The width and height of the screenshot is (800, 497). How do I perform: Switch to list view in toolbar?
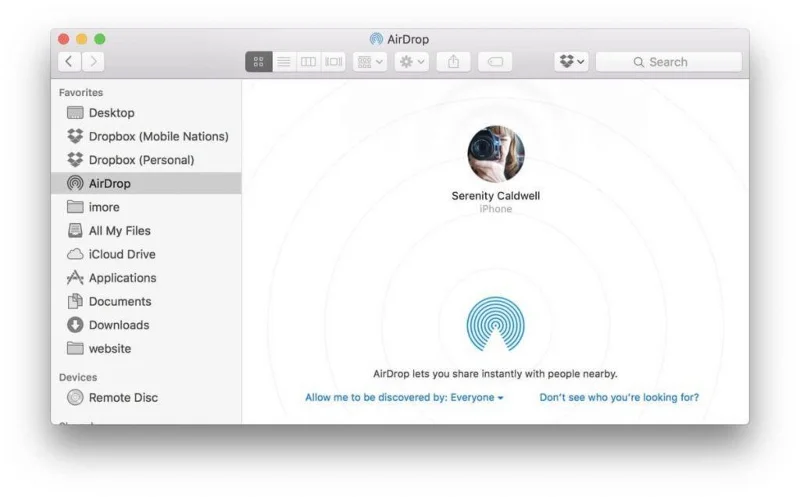[x=284, y=62]
